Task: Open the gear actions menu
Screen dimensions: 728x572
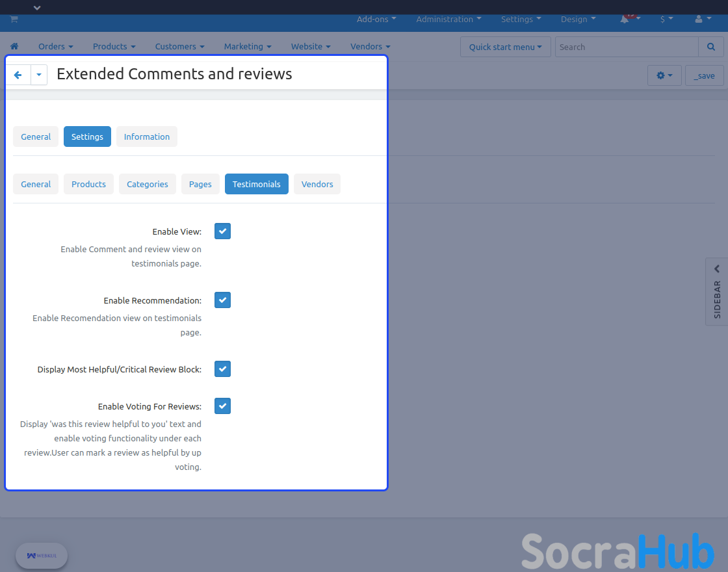Action: click(x=664, y=75)
